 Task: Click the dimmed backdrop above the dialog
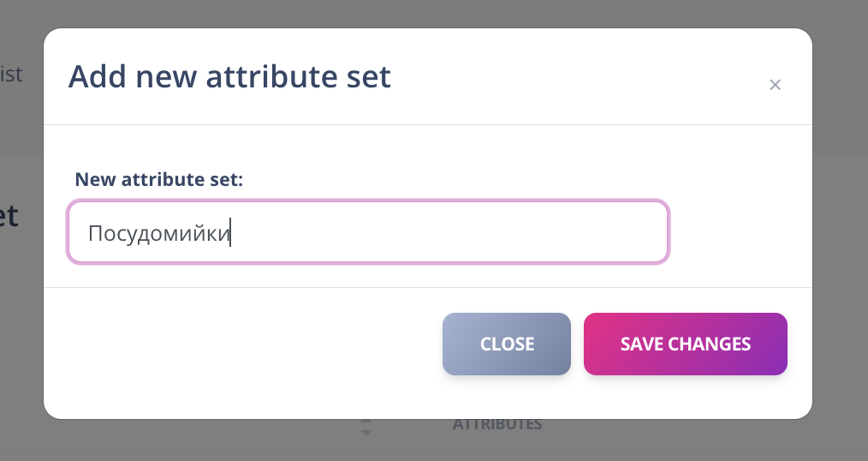[x=428, y=13]
